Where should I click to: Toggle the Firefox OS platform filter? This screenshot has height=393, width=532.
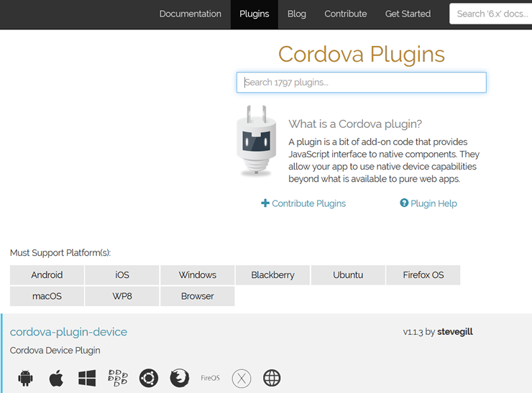point(423,275)
